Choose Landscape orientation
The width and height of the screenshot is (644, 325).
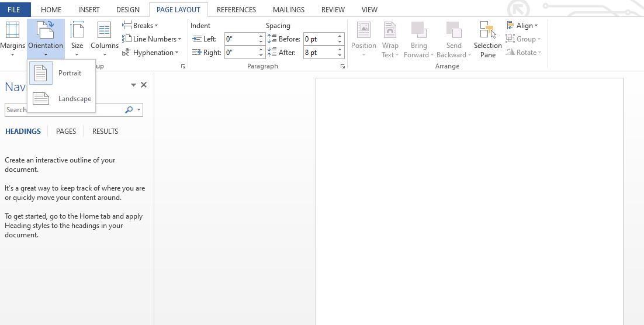(61, 99)
